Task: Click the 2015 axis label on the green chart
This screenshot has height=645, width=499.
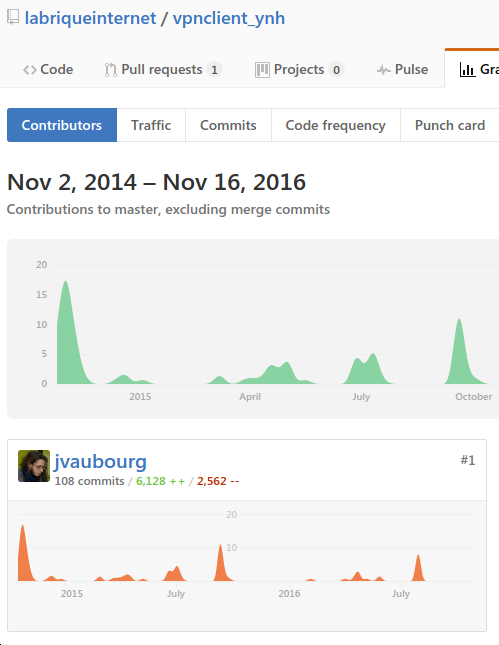Action: point(140,397)
